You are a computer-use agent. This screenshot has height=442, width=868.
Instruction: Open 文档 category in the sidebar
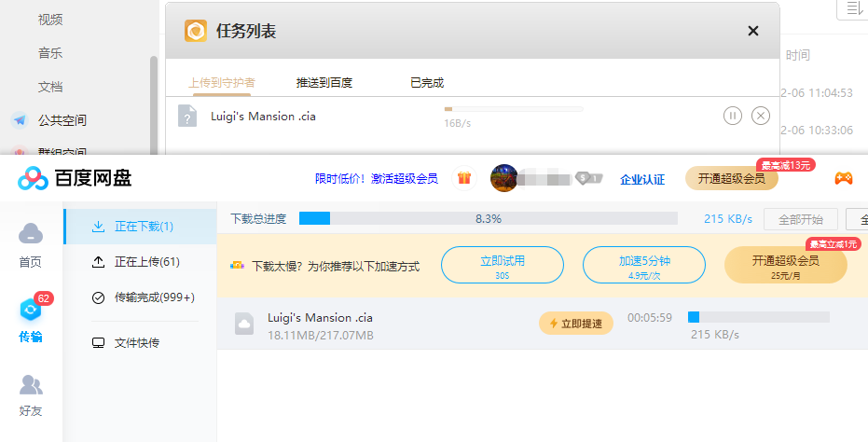pos(50,87)
